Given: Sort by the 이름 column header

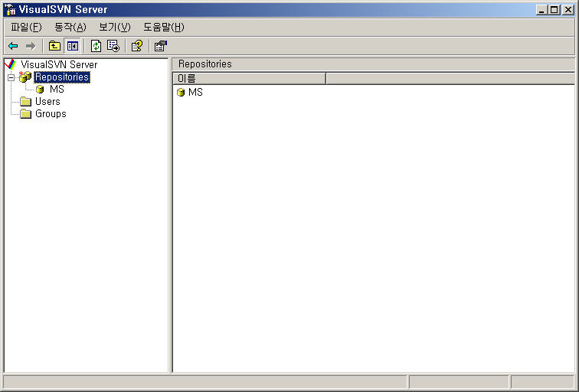Looking at the screenshot, I should [249, 79].
